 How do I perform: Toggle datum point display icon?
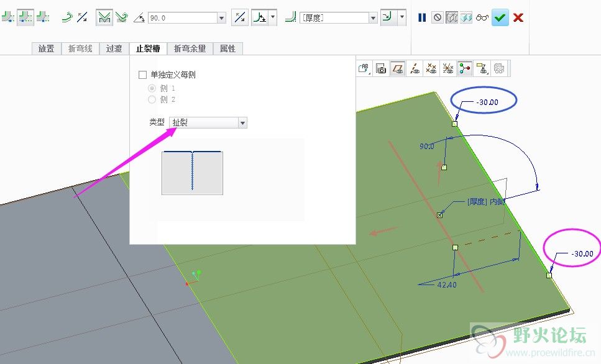pos(431,68)
